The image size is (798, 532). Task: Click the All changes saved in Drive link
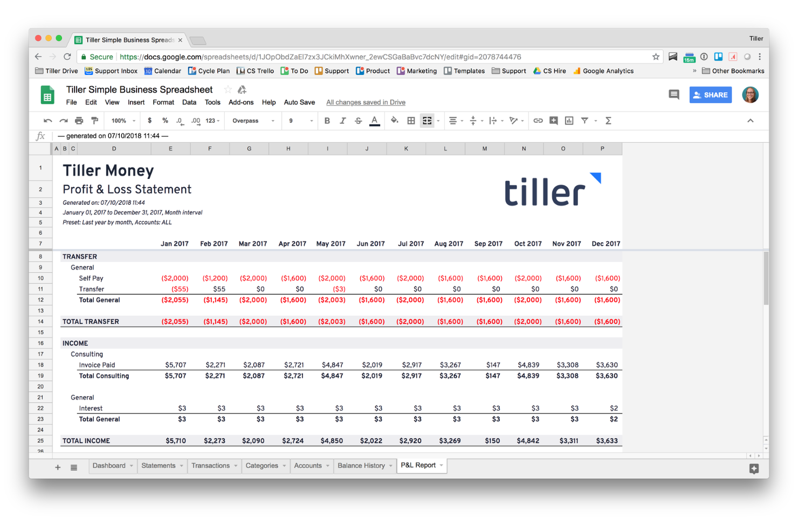tap(366, 102)
